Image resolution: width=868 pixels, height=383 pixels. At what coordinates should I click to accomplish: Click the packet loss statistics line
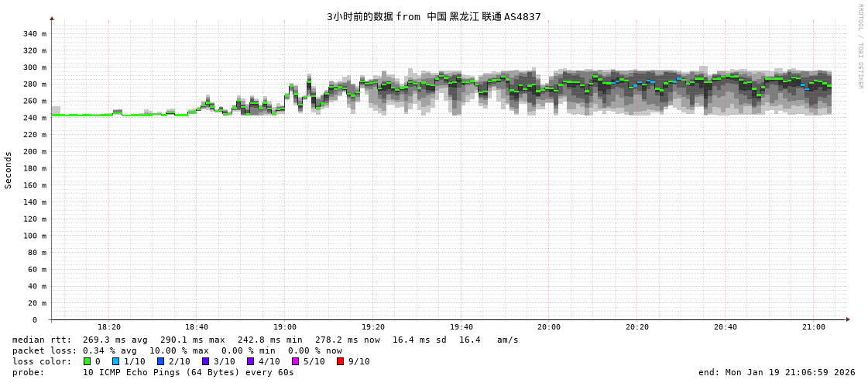(x=177, y=350)
